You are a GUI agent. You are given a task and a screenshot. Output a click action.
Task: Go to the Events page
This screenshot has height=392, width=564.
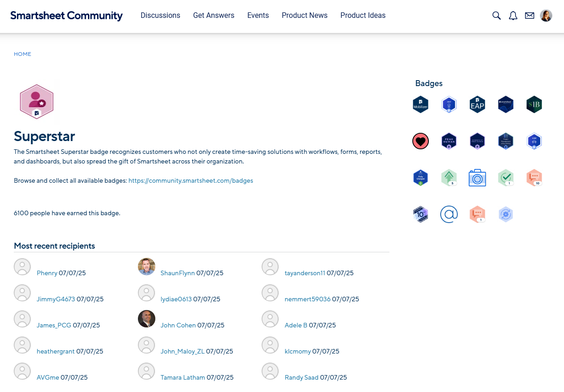[x=258, y=16]
